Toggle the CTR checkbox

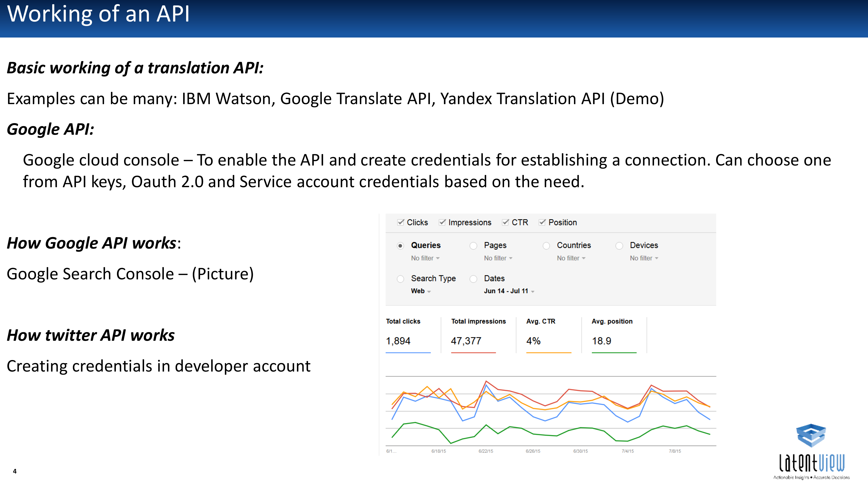pyautogui.click(x=505, y=222)
